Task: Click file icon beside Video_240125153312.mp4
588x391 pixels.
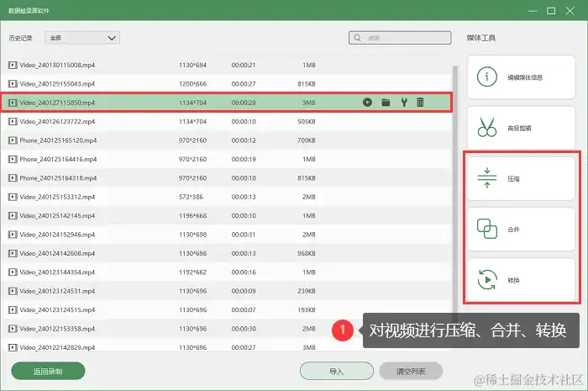Action: [13, 197]
